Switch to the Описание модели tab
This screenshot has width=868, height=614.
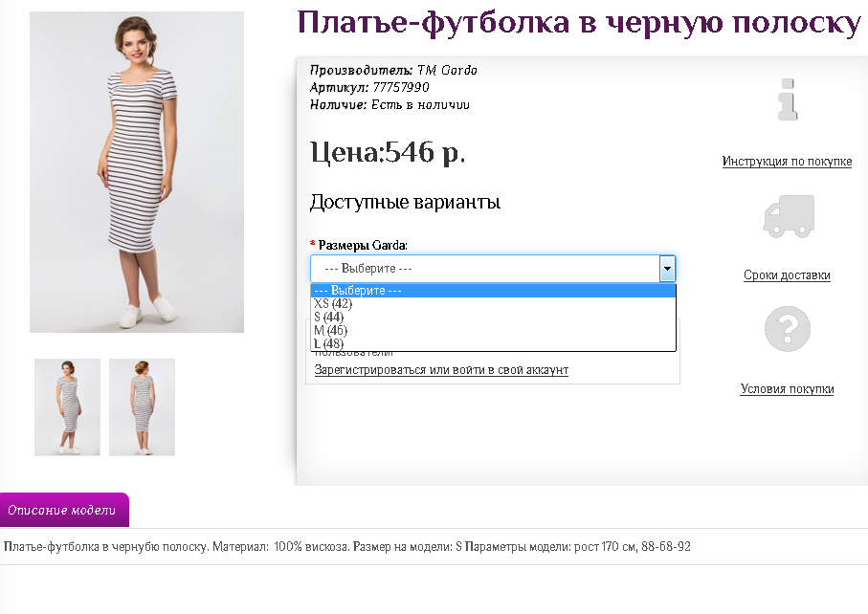64,510
